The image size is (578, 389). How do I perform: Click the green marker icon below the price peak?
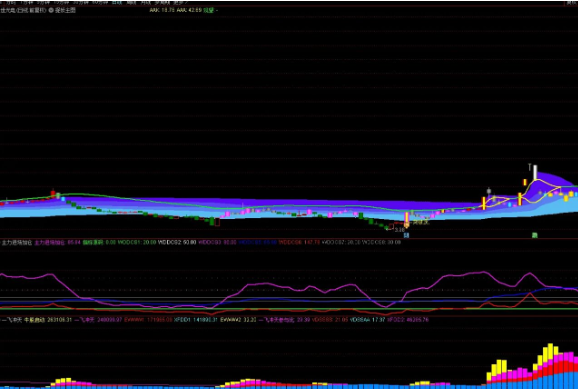pyautogui.click(x=535, y=235)
